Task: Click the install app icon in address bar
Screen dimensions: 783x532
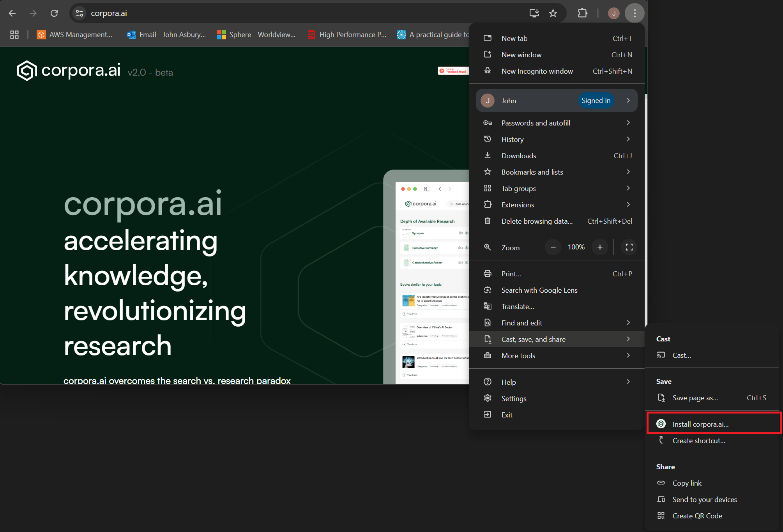Action: click(534, 13)
